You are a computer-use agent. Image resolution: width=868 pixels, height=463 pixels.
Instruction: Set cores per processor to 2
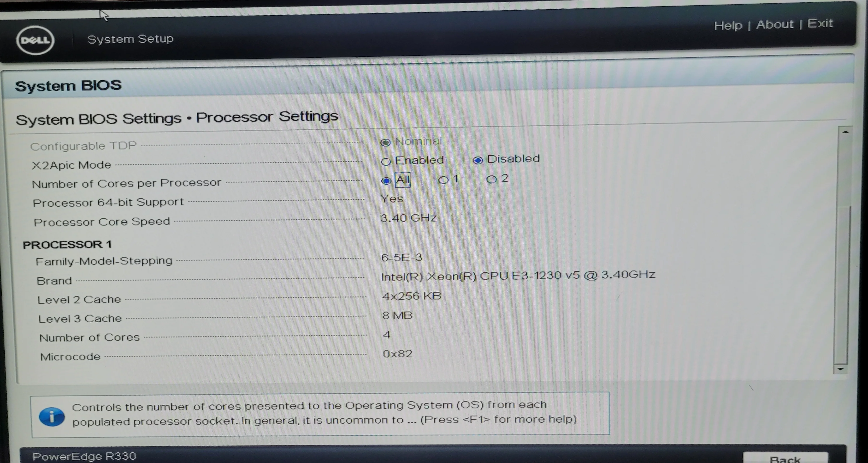click(x=491, y=179)
